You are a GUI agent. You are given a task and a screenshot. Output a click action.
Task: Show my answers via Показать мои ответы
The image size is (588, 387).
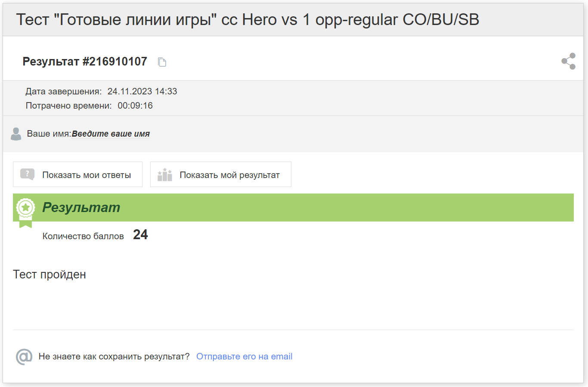pyautogui.click(x=77, y=175)
